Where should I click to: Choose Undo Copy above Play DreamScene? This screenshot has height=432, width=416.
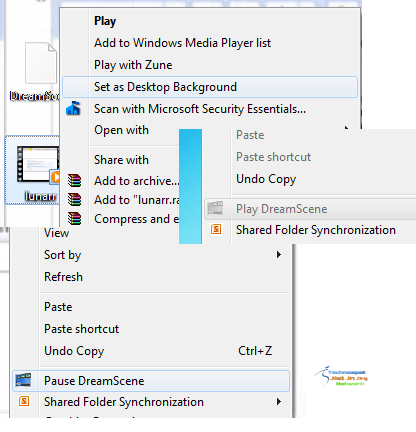266,179
